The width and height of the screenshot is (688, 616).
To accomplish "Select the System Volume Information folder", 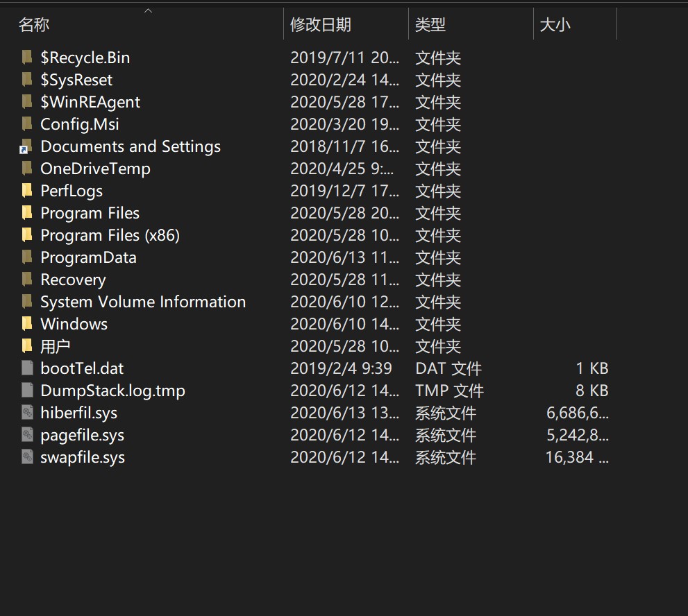I will [143, 302].
